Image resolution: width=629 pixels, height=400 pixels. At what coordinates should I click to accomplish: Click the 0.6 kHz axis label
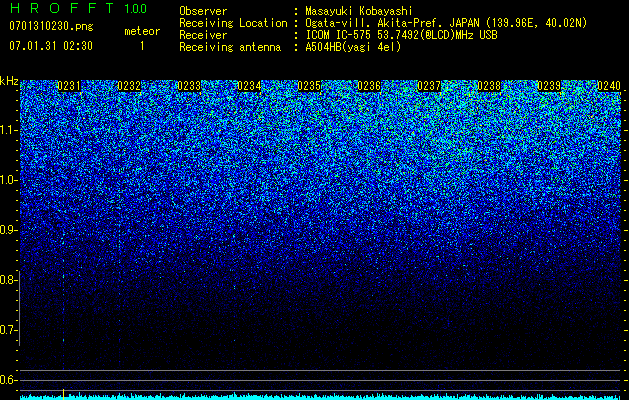(9, 380)
